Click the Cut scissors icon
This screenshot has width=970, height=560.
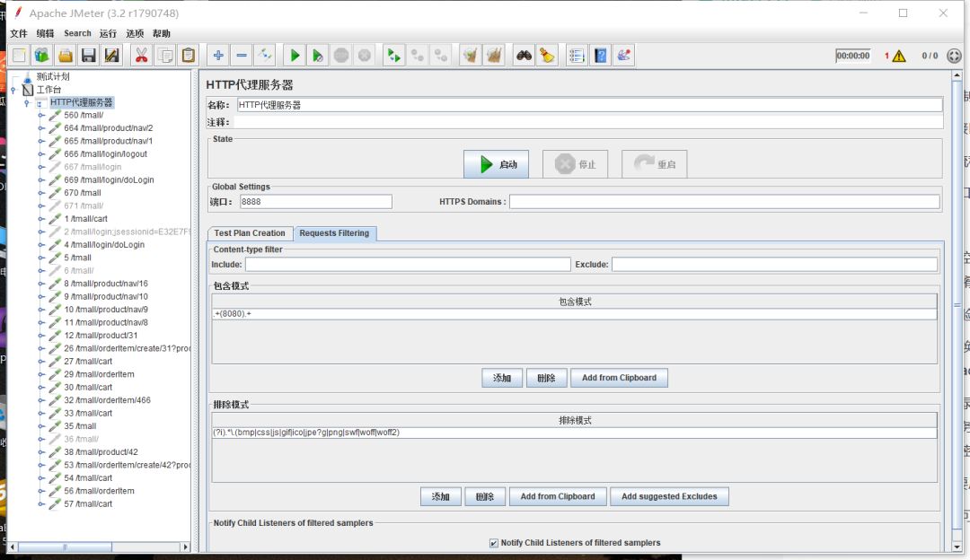[x=141, y=56]
